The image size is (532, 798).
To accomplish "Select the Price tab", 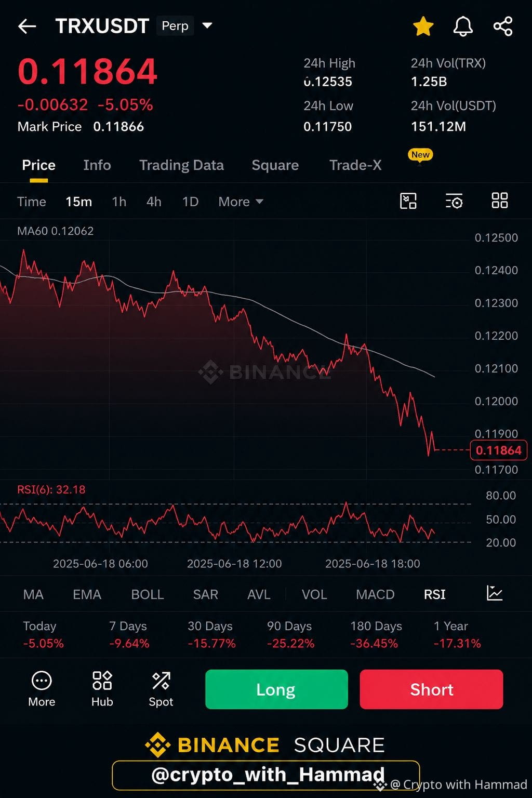I will (x=38, y=165).
